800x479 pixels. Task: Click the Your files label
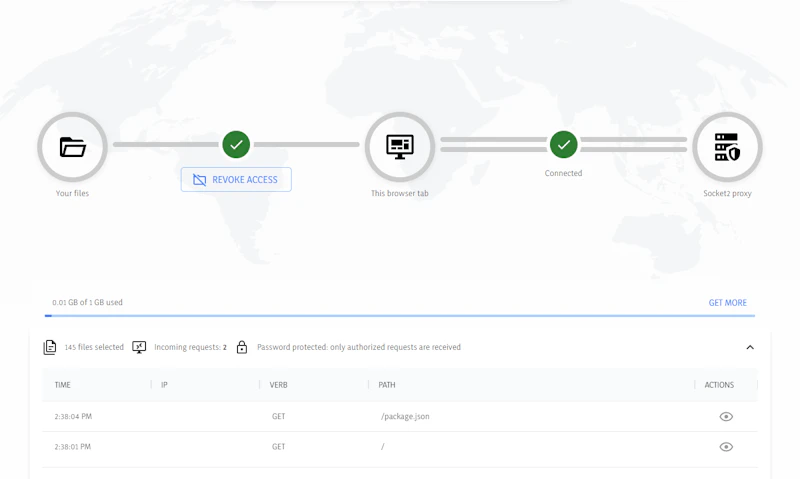tap(72, 193)
